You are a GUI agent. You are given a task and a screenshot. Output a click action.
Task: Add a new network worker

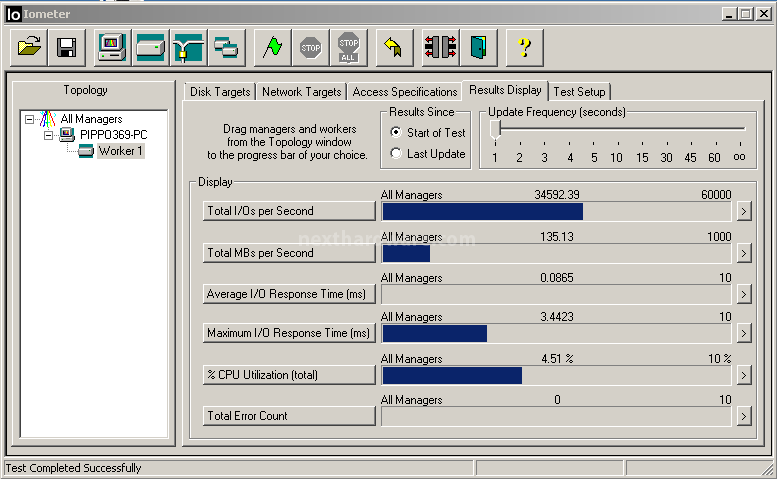pos(188,48)
